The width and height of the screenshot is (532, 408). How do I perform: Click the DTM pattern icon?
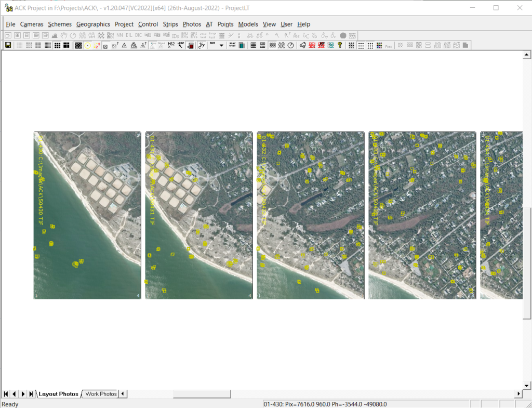(x=91, y=35)
